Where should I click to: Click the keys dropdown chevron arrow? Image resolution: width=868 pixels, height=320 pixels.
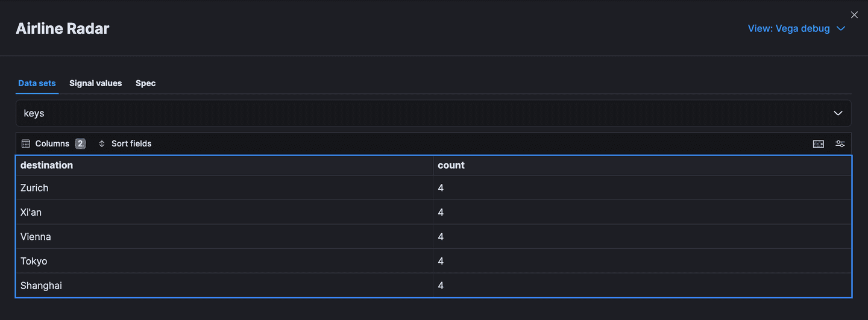838,113
